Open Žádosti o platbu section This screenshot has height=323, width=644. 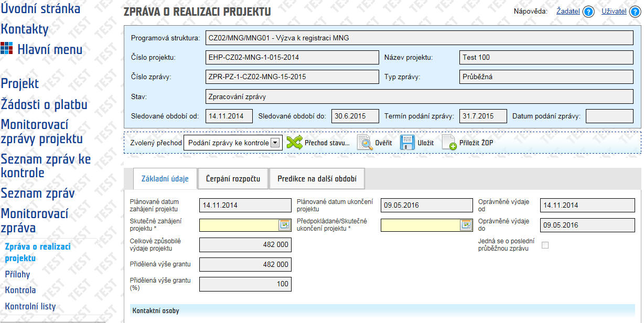pos(44,104)
